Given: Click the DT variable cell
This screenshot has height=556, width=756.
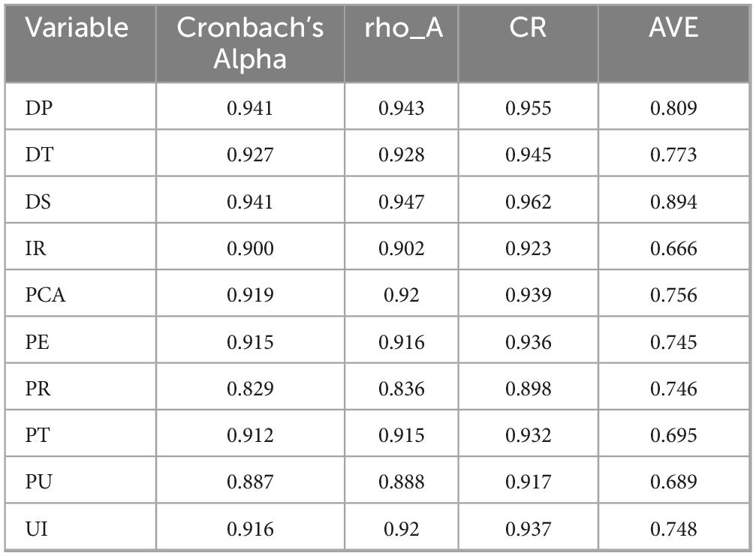Looking at the screenshot, I should (38, 155).
